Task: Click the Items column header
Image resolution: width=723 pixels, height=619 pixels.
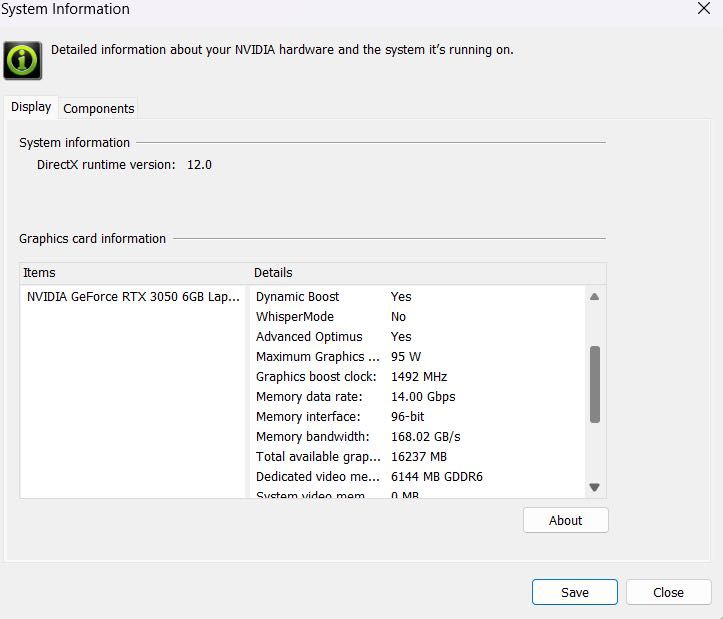Action: coord(135,273)
